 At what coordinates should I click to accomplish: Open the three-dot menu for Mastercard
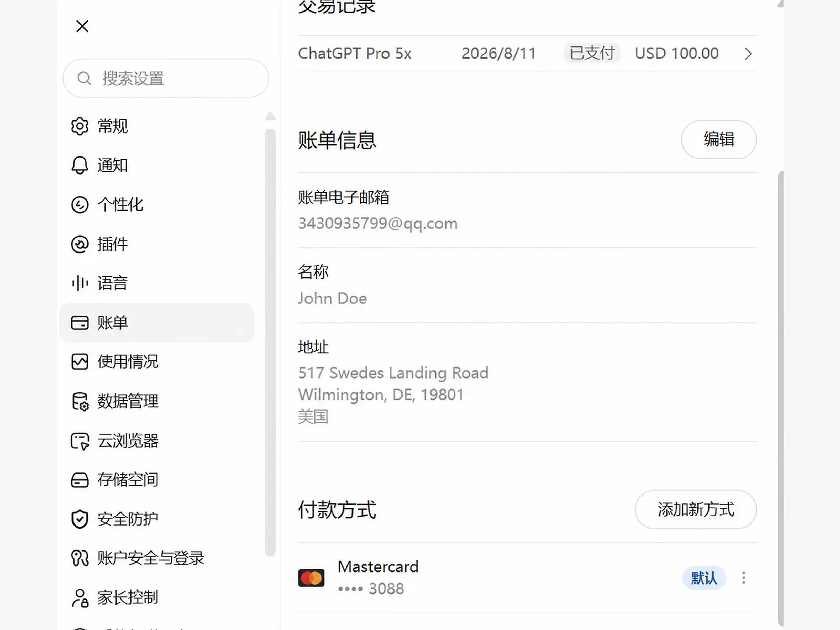pos(744,578)
